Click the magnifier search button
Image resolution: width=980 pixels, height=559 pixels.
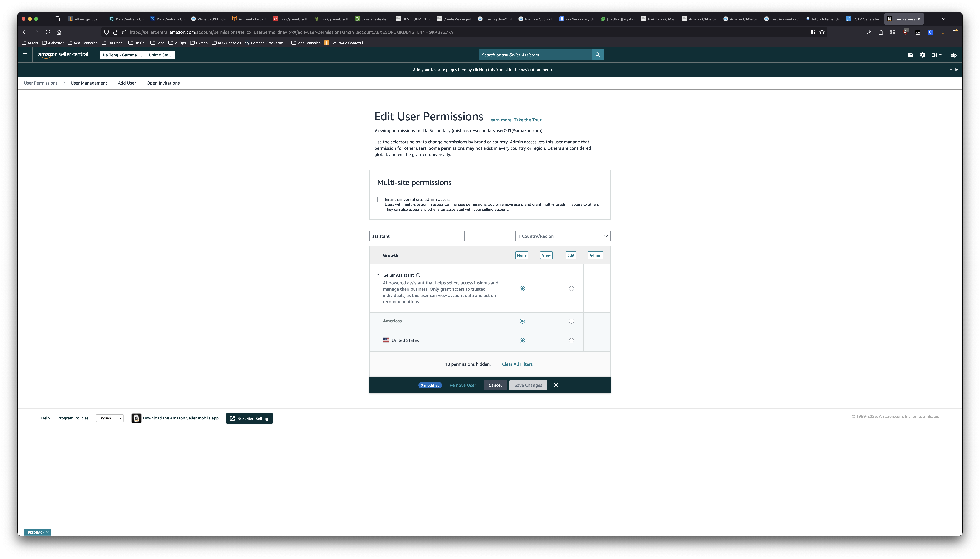(597, 55)
